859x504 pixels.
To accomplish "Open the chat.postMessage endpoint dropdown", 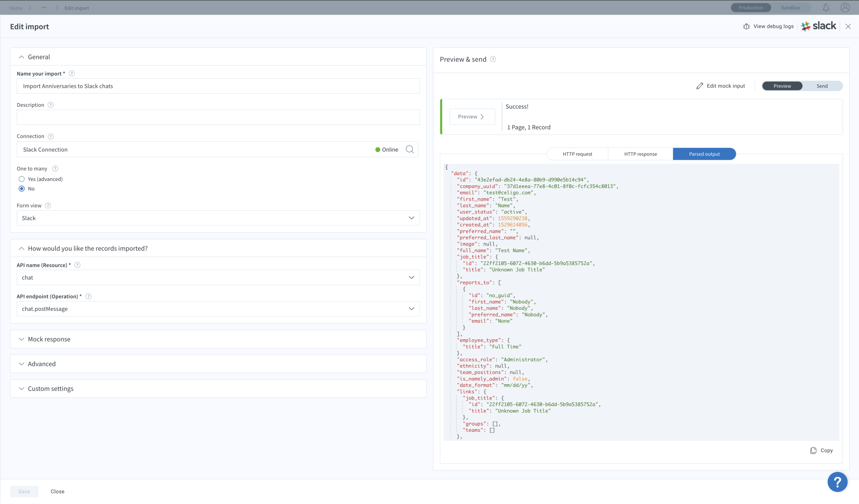I will (x=218, y=309).
